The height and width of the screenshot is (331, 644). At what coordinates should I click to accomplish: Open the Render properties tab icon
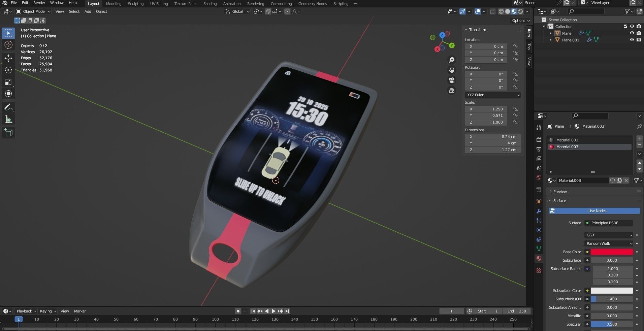539,140
